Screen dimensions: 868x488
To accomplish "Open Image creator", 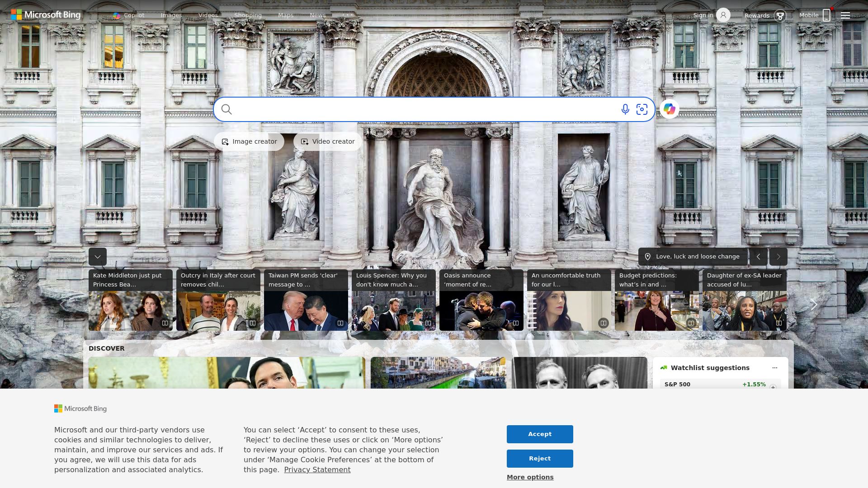I will coord(249,141).
